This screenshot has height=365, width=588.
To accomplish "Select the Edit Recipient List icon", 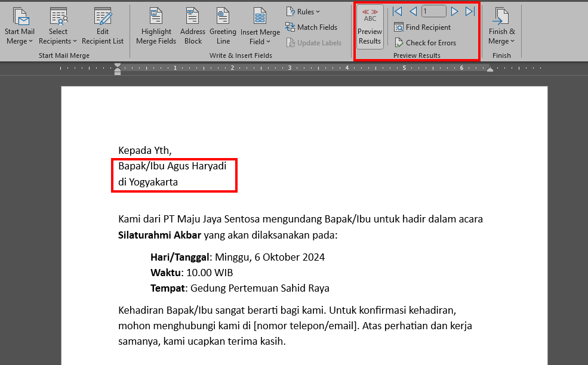I will pos(102,24).
